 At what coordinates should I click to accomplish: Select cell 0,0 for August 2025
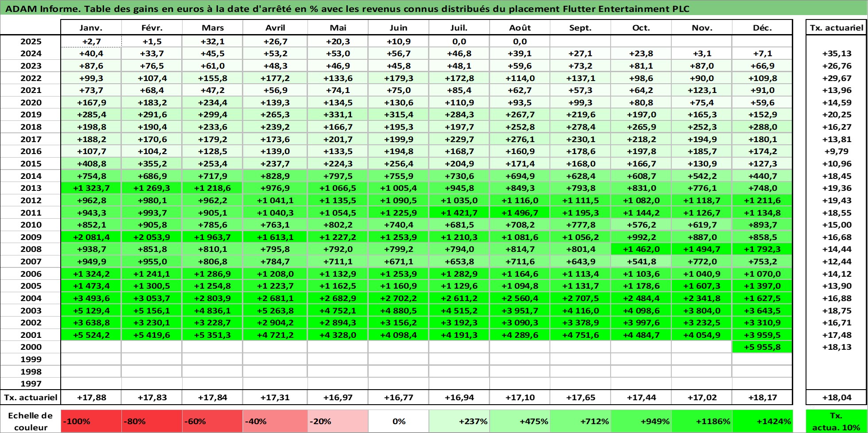(520, 41)
